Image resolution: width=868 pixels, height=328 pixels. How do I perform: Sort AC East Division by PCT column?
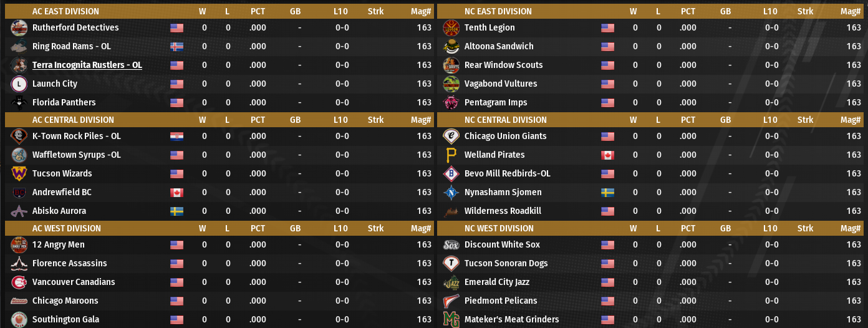pyautogui.click(x=258, y=11)
